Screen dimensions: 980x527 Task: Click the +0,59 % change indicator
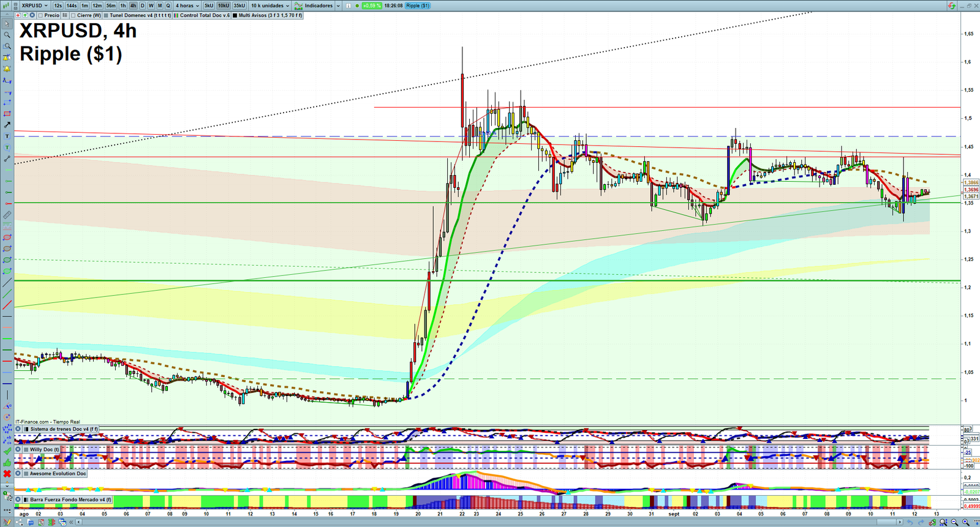(372, 6)
